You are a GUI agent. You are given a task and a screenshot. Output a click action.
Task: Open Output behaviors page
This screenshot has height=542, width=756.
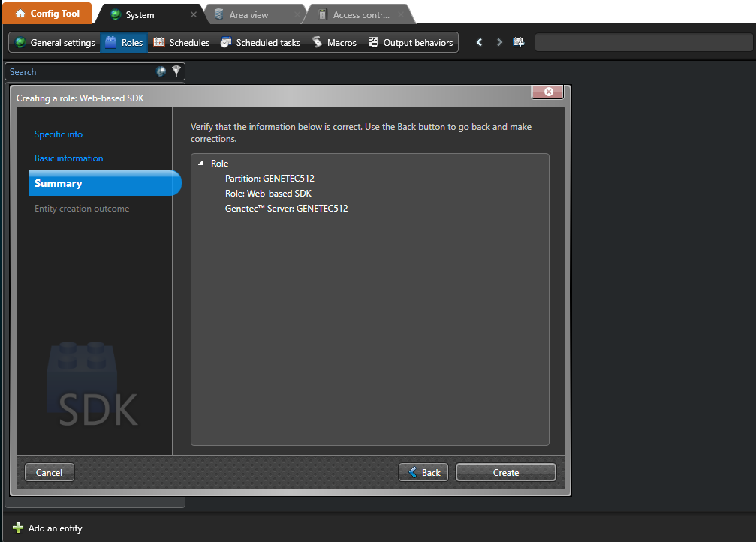click(x=411, y=43)
